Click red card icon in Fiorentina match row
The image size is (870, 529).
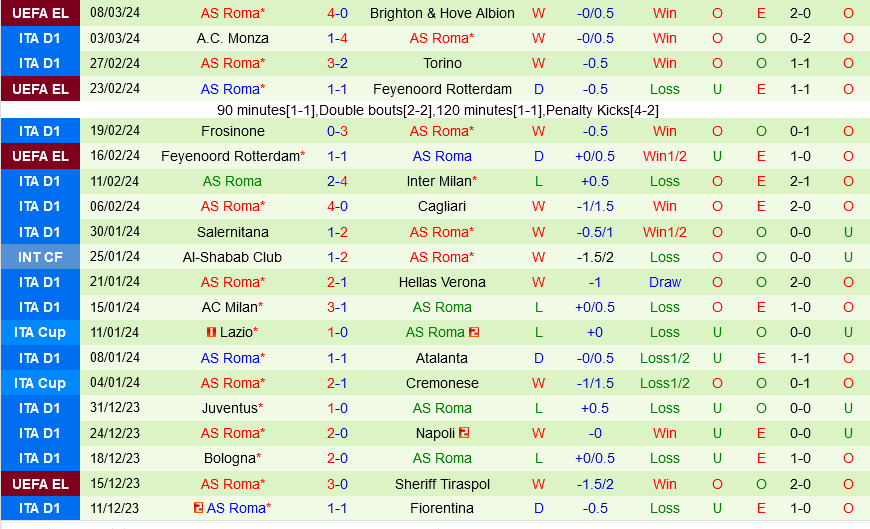click(x=199, y=508)
